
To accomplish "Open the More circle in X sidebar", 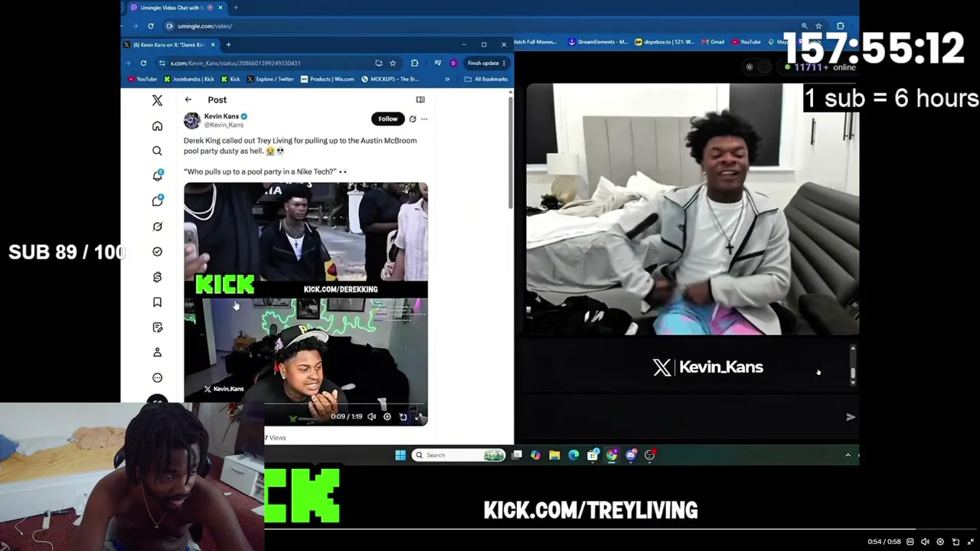I will point(157,377).
